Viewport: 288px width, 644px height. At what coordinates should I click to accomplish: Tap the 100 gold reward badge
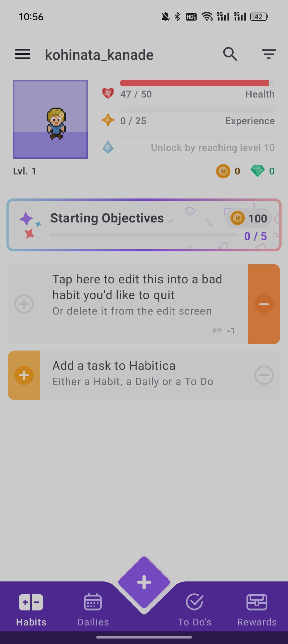coord(249,218)
